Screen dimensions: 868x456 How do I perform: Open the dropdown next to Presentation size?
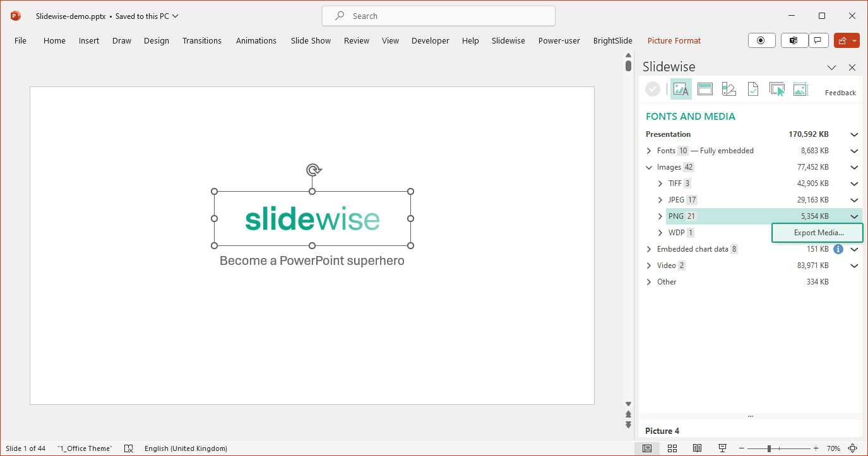(853, 134)
